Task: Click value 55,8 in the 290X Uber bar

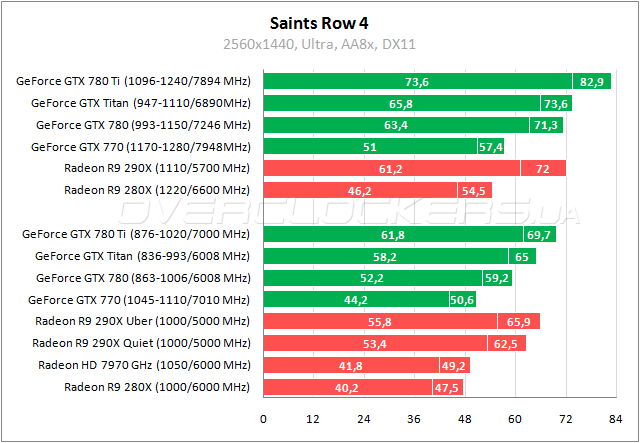Action: [x=380, y=323]
